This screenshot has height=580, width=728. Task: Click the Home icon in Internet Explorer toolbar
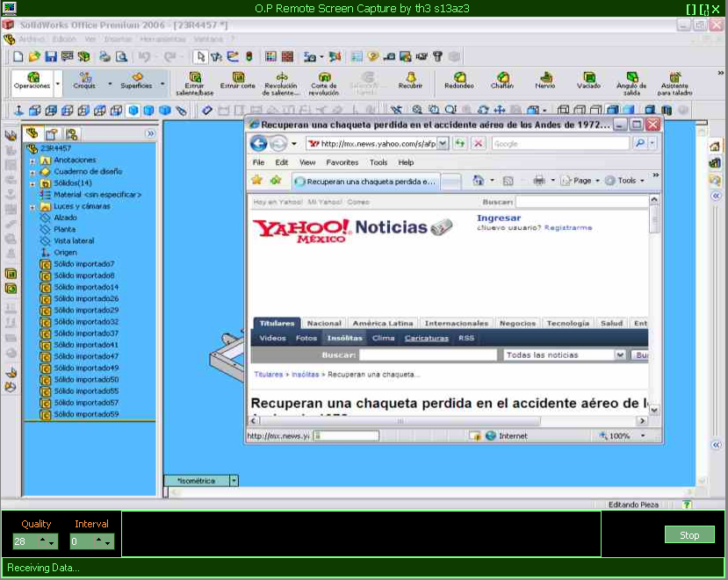click(x=478, y=181)
